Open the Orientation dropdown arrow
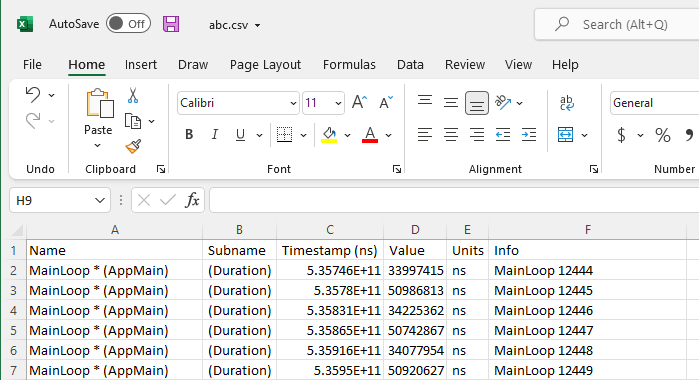Screen dimensions: 699x380 pos(520,103)
